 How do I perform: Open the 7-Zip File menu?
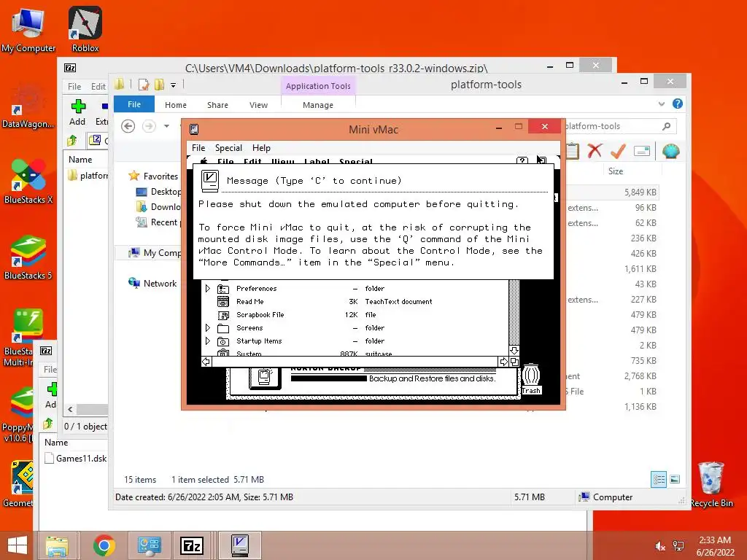click(x=74, y=86)
